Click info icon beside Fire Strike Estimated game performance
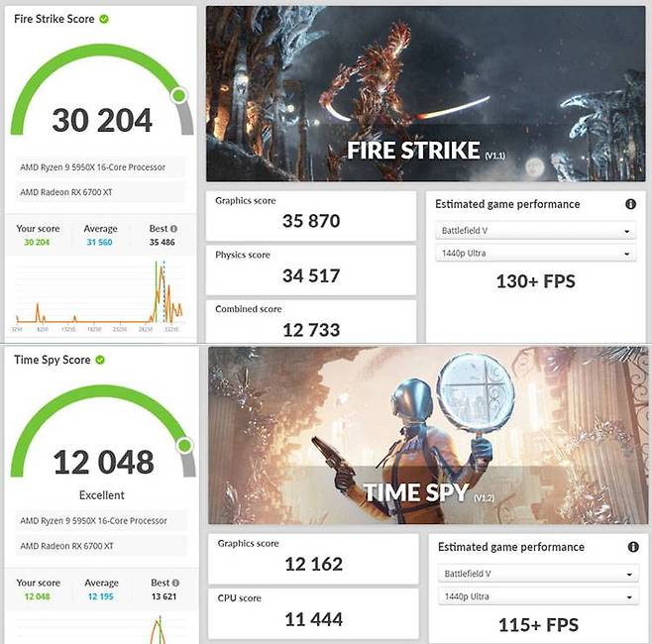 [x=630, y=204]
